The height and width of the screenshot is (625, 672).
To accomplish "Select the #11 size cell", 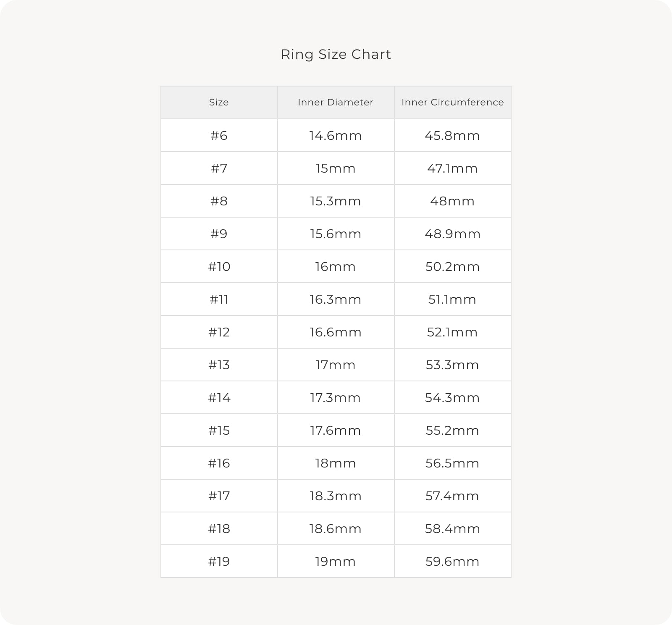I will [x=219, y=299].
